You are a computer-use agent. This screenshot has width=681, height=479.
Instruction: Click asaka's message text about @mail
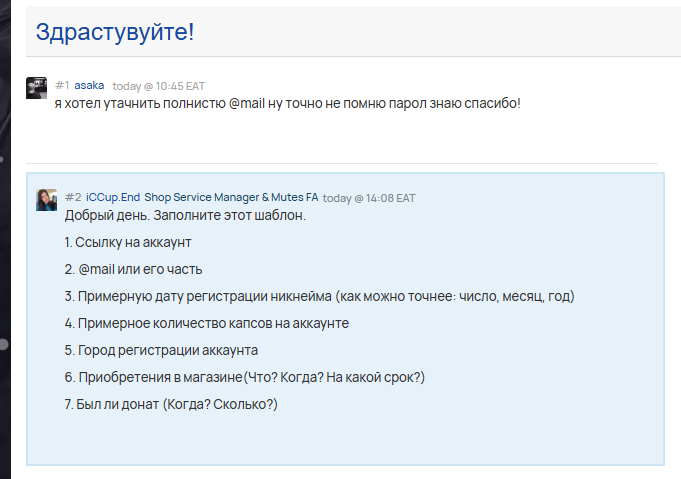tap(287, 103)
